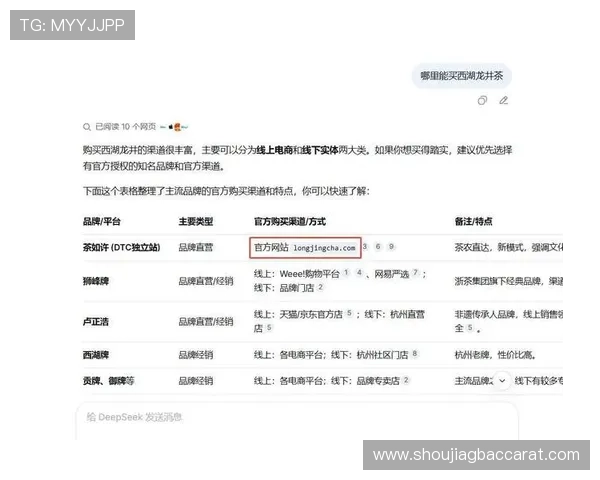
Task: Click the 线上：Weee!购物平台 text
Action: pos(297,274)
